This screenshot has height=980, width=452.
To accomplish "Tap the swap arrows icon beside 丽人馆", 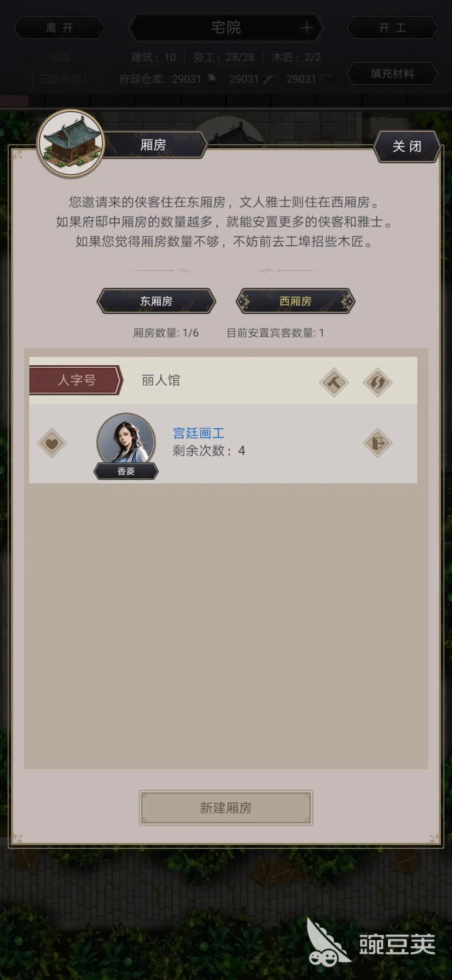I will pyautogui.click(x=378, y=382).
